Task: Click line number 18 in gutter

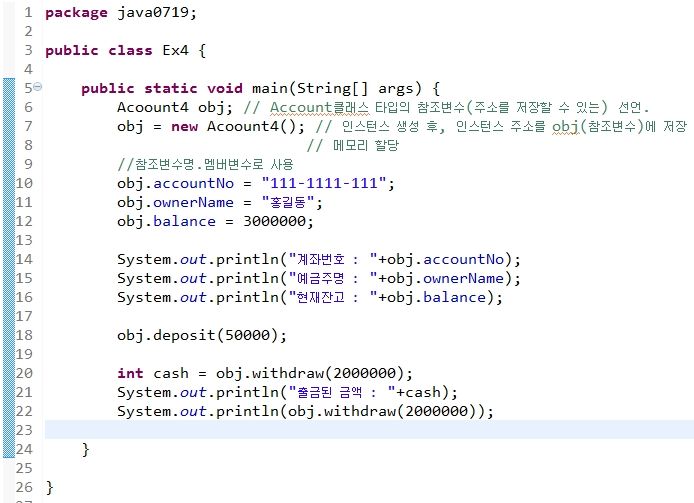Action: (x=24, y=335)
